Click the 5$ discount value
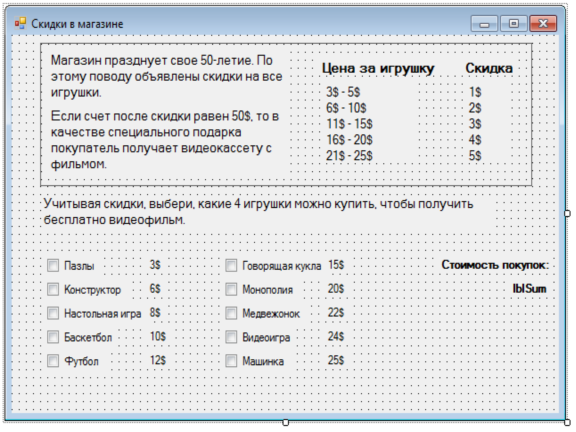This screenshot has width=576, height=432. (475, 156)
